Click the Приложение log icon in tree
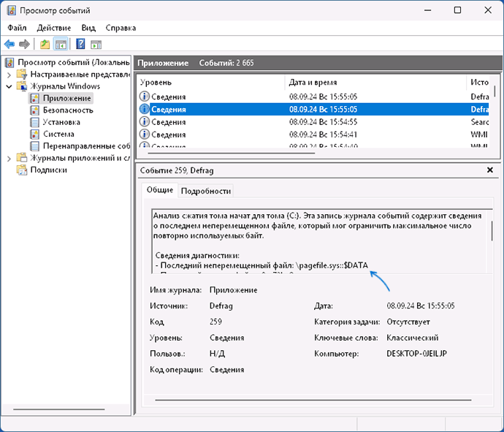The height and width of the screenshot is (432, 504). [x=34, y=98]
